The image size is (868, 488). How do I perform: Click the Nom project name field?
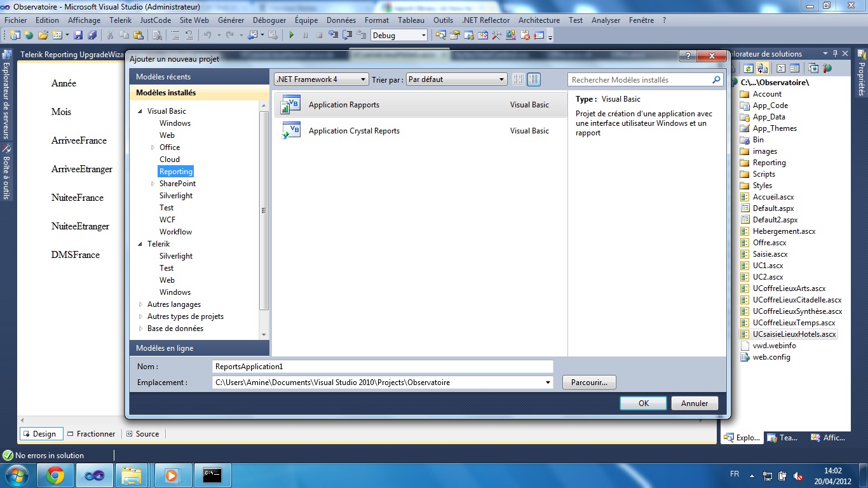click(383, 367)
